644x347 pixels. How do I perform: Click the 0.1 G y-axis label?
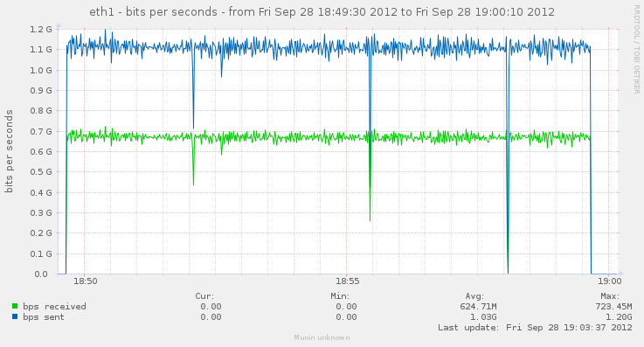[41, 253]
